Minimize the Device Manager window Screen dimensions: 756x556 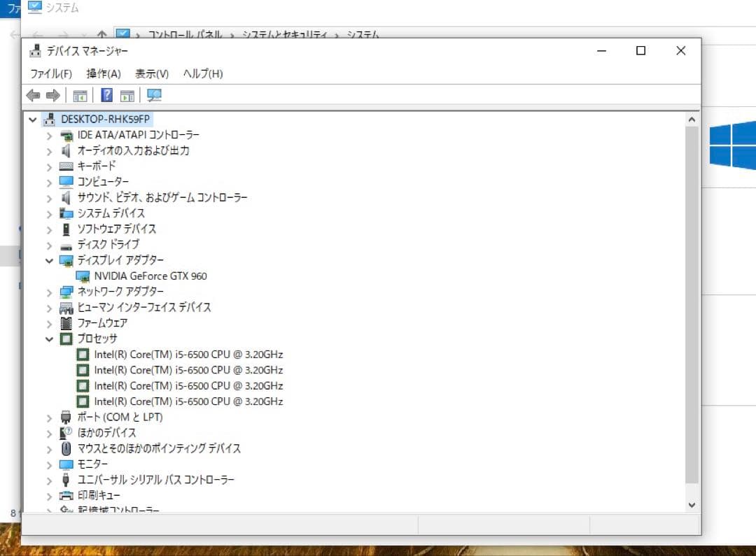point(602,50)
